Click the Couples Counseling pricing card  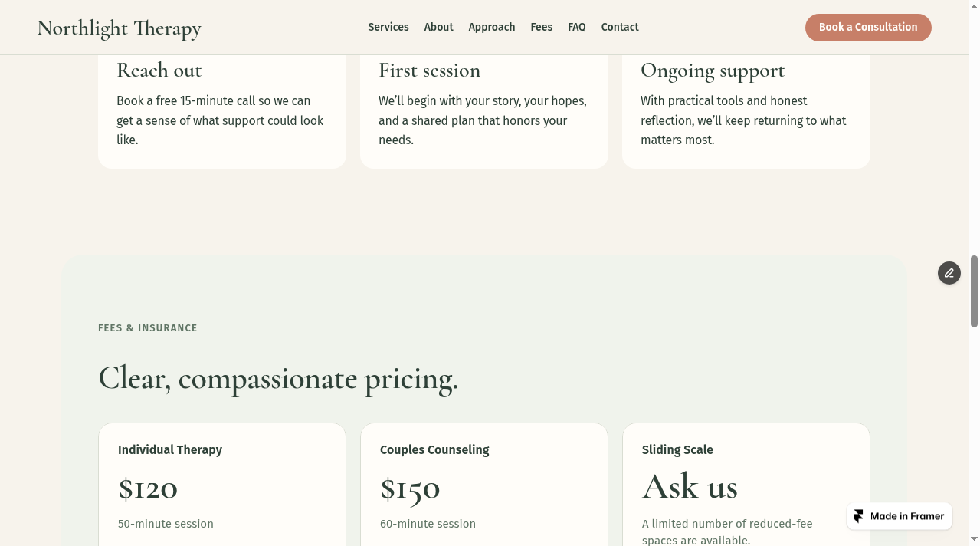pyautogui.click(x=484, y=485)
